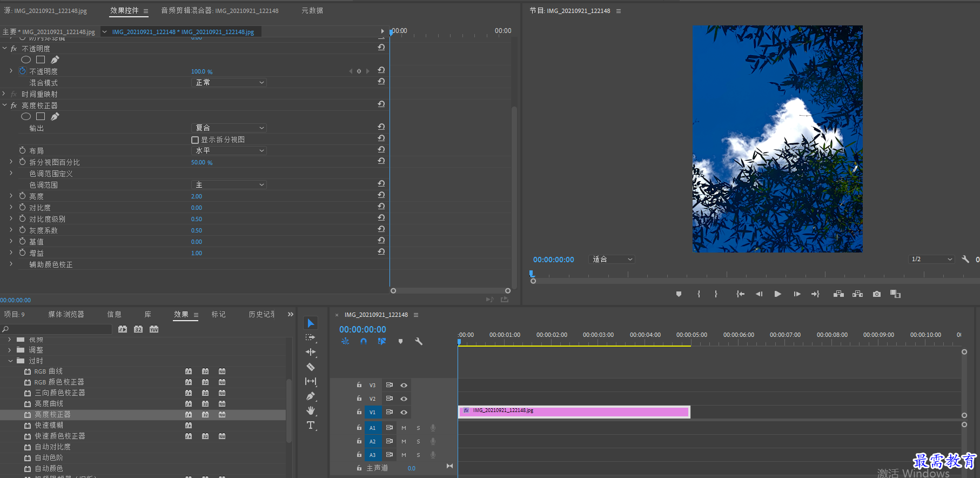Image resolution: width=980 pixels, height=478 pixels.
Task: Select the Slip tool
Action: pyautogui.click(x=311, y=381)
